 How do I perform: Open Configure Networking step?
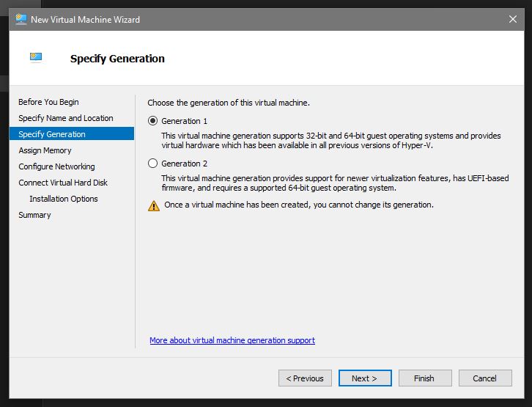pyautogui.click(x=56, y=166)
